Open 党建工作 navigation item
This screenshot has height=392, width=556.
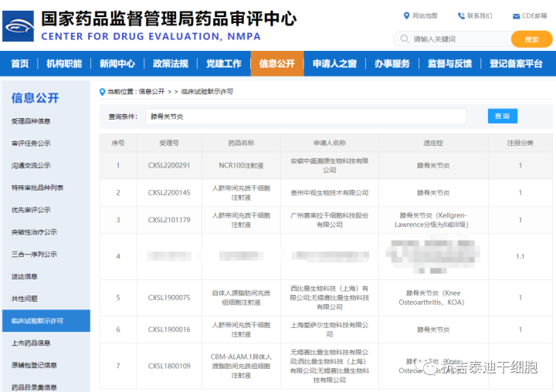(224, 63)
